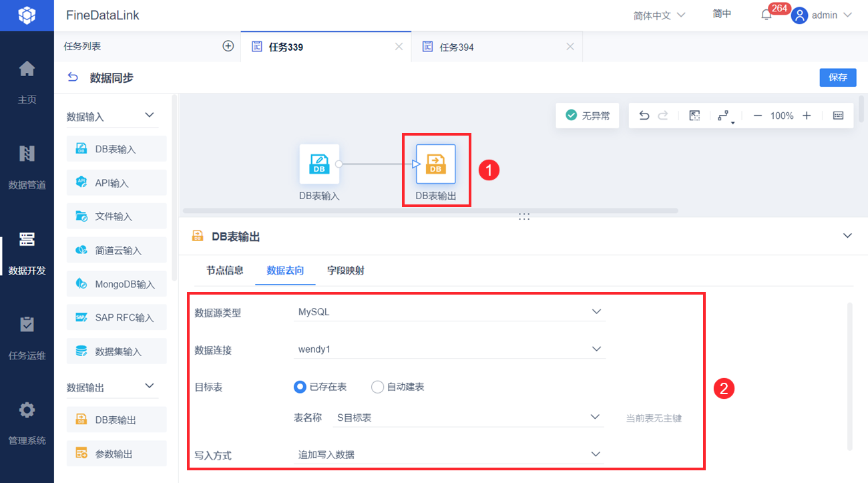Click the 简中 label in the header
The image size is (868, 483).
(x=722, y=14)
